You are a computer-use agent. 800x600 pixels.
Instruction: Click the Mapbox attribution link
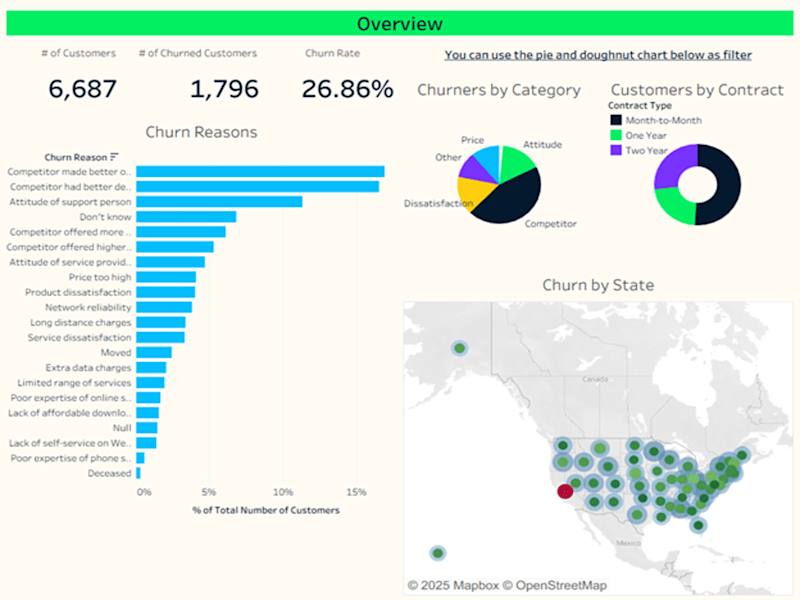[453, 585]
